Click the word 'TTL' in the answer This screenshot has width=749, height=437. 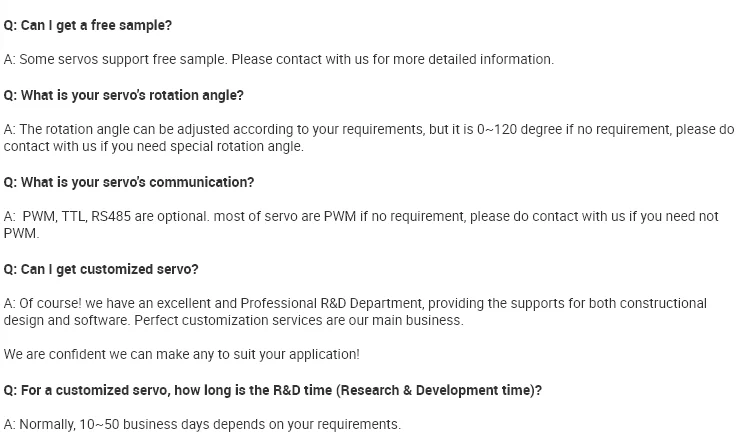(x=74, y=217)
